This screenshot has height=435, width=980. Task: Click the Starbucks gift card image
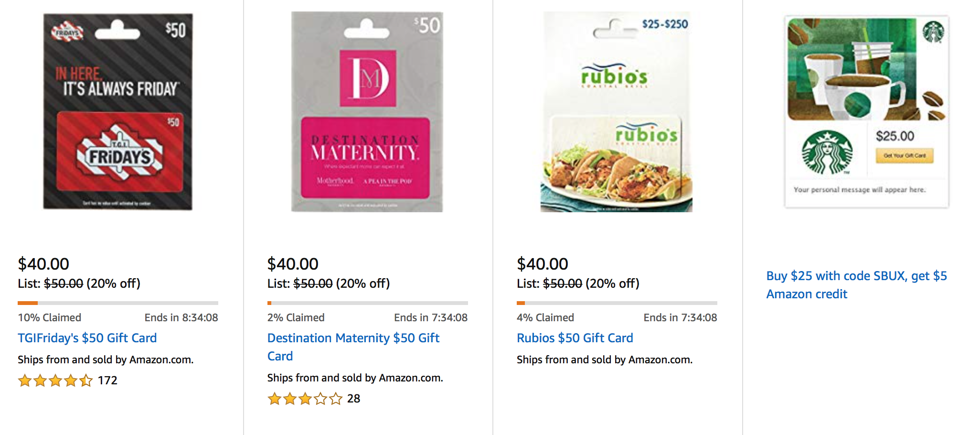coord(866,111)
